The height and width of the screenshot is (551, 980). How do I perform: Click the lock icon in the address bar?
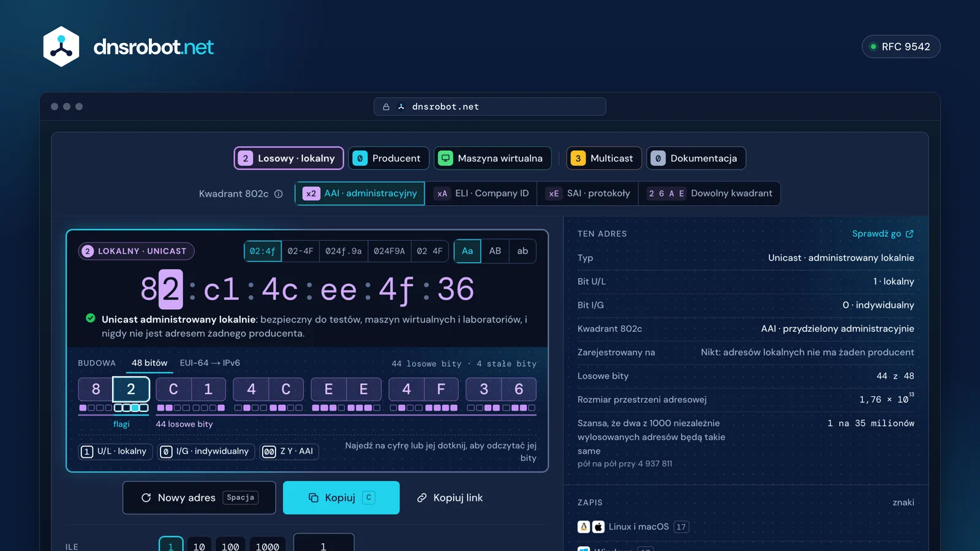tap(386, 107)
